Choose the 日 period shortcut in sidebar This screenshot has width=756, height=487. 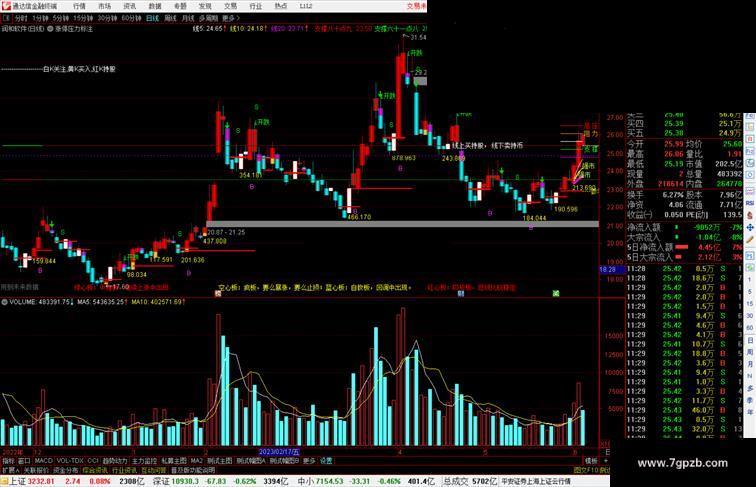[750, 340]
